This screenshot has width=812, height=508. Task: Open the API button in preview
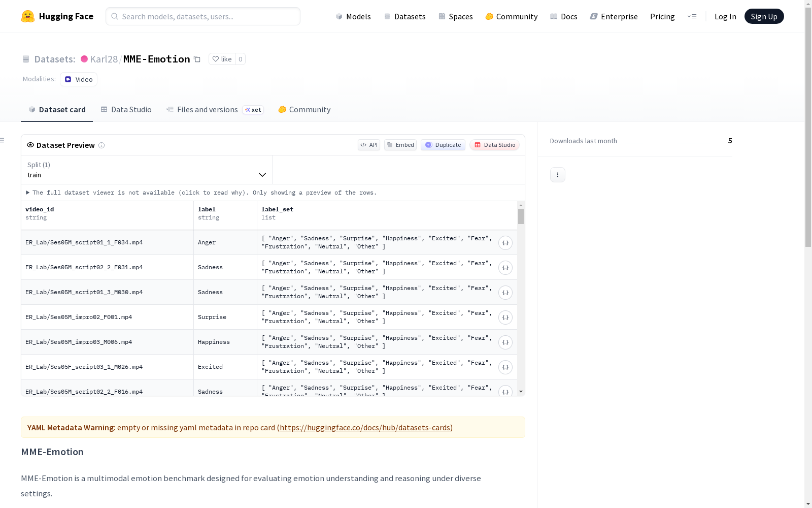pos(369,145)
